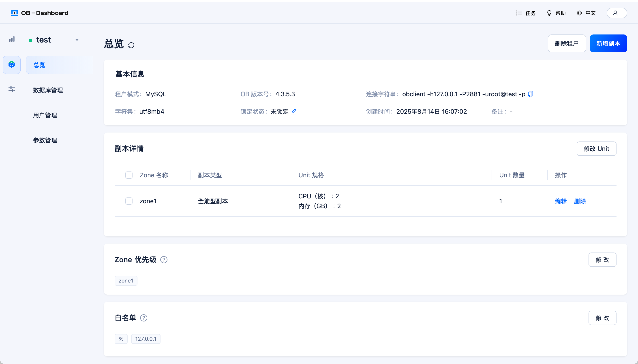Go to 总览 in side menu
This screenshot has width=638, height=364.
[59, 65]
